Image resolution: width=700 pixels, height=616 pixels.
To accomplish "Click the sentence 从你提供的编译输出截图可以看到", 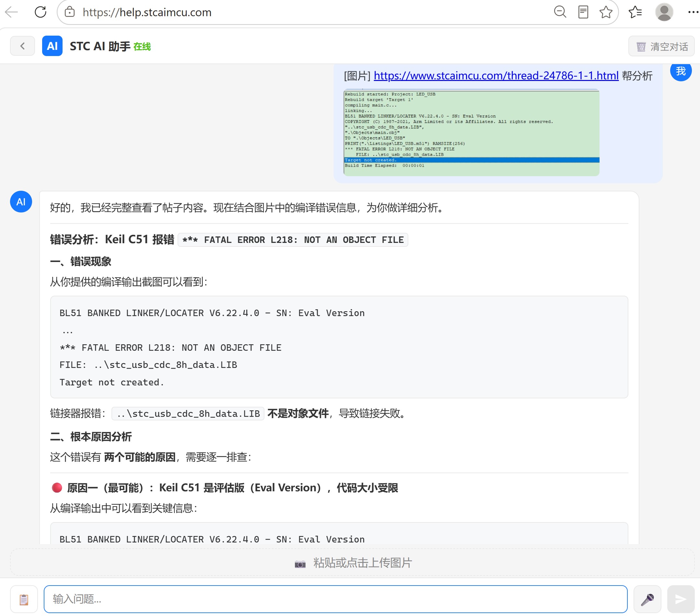I will (129, 282).
